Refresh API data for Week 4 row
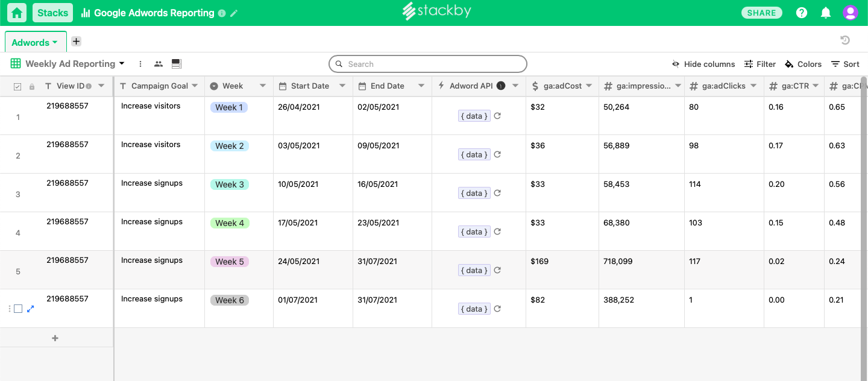The width and height of the screenshot is (868, 381). tap(497, 231)
